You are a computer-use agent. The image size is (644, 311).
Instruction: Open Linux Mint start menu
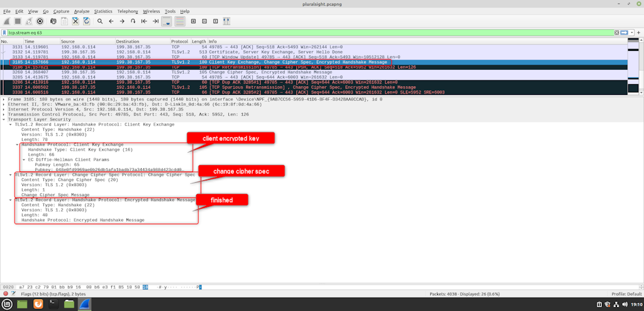(7, 304)
